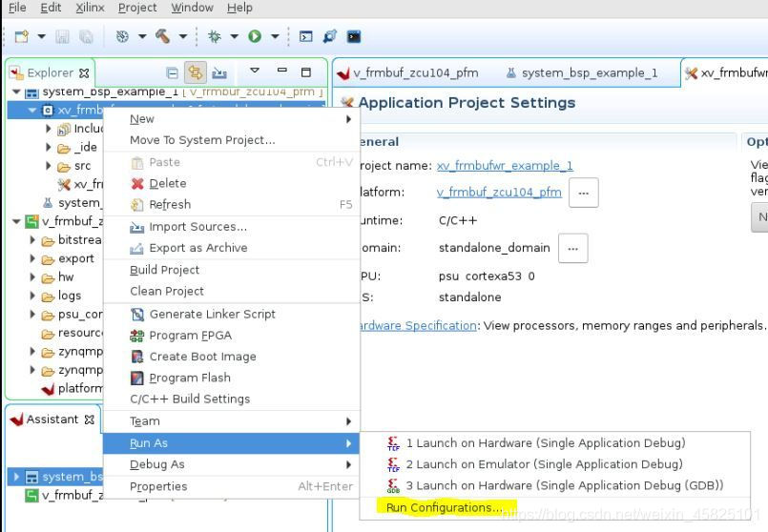This screenshot has width=768, height=532.
Task: Close the Explorer view tab
Action: pyautogui.click(x=84, y=73)
